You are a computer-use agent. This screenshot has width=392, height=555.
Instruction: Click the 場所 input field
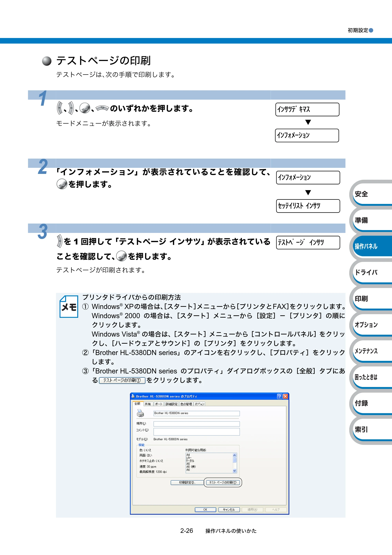(196, 424)
